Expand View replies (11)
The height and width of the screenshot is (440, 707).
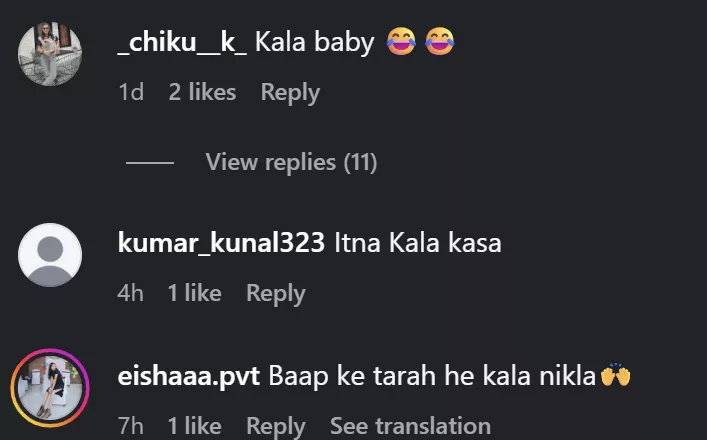coord(291,162)
